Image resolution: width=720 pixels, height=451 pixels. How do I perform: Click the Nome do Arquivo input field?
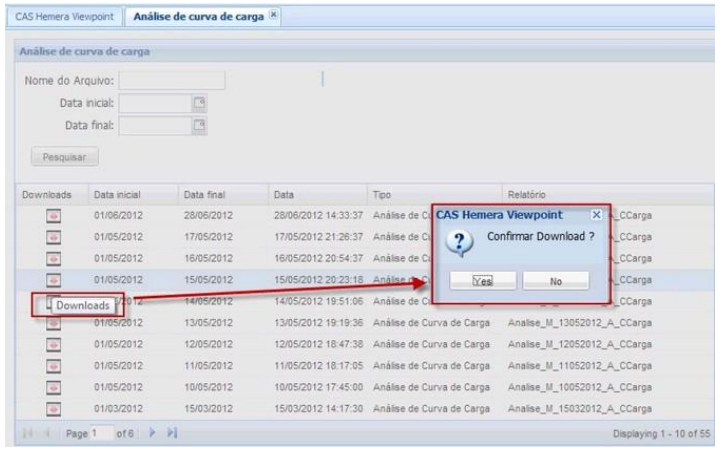point(172,80)
